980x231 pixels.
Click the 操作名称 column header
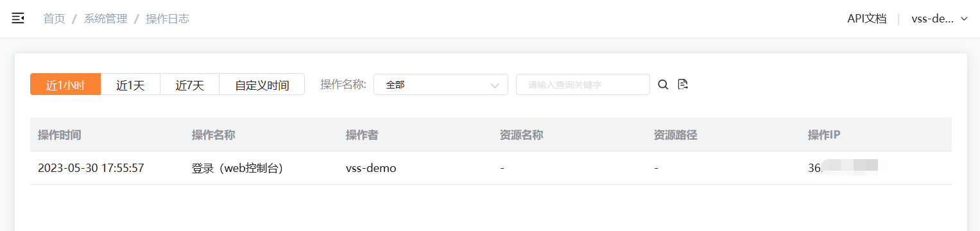(213, 135)
